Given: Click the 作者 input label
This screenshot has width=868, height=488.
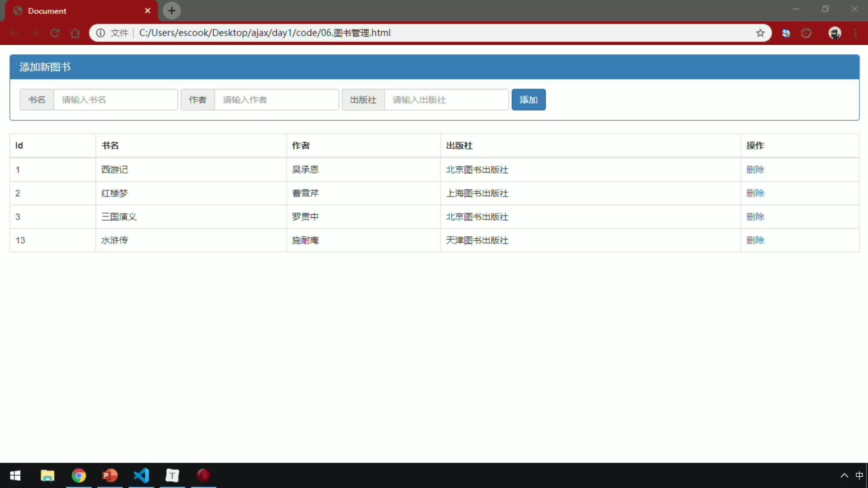Looking at the screenshot, I should coord(198,100).
